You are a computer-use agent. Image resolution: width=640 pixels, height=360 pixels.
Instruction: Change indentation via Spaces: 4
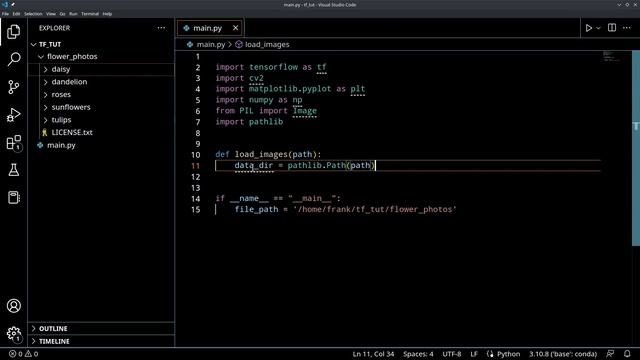coord(418,354)
